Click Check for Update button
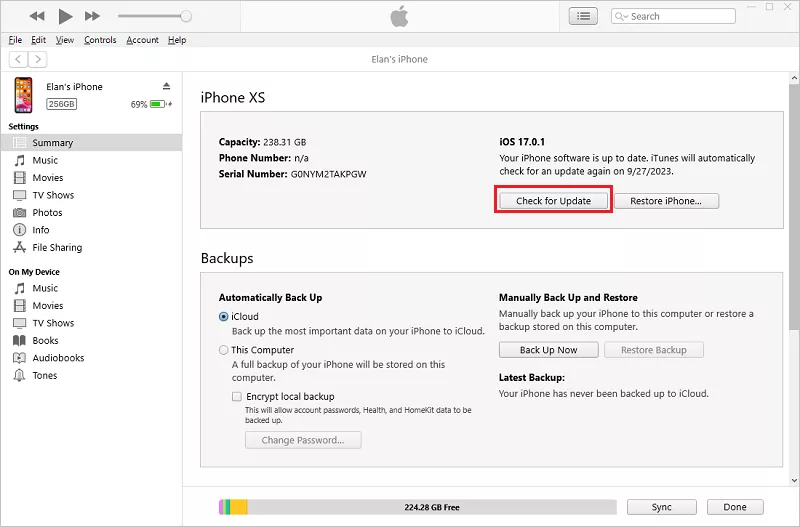 [x=554, y=200]
